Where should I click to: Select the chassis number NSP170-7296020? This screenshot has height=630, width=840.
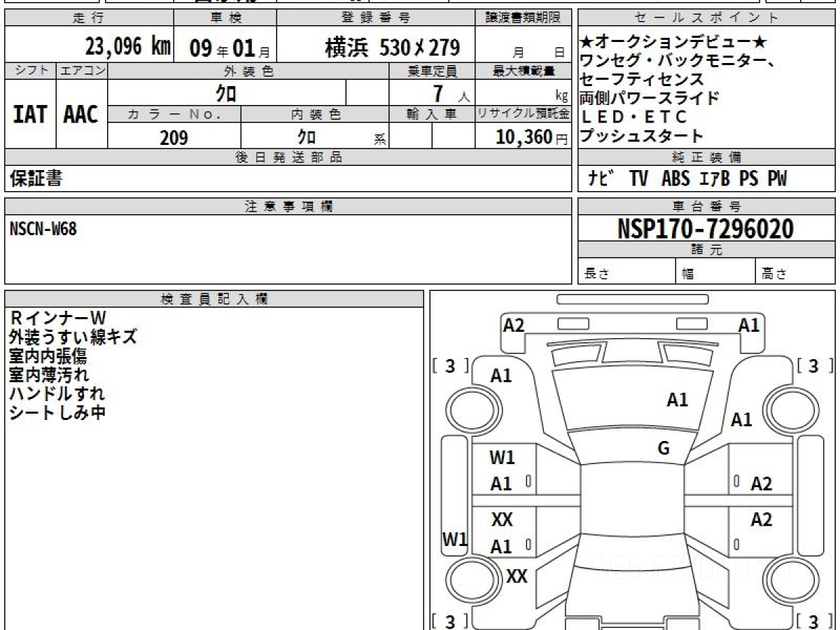pos(706,229)
